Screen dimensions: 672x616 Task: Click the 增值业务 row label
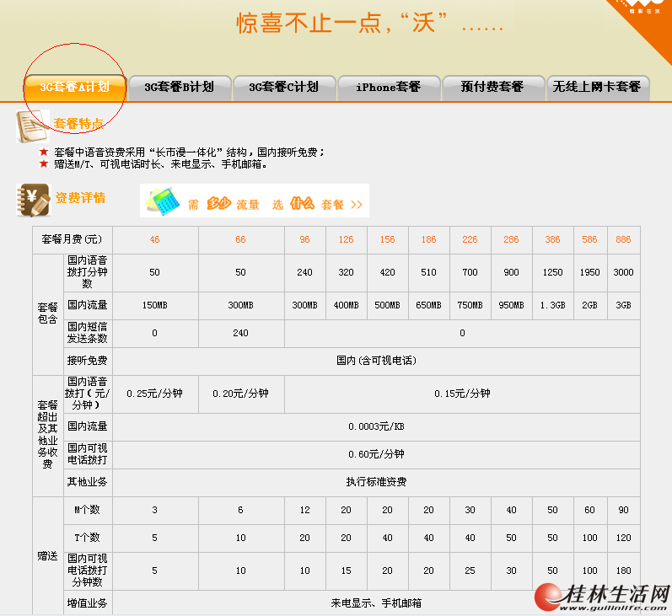pyautogui.click(x=88, y=603)
